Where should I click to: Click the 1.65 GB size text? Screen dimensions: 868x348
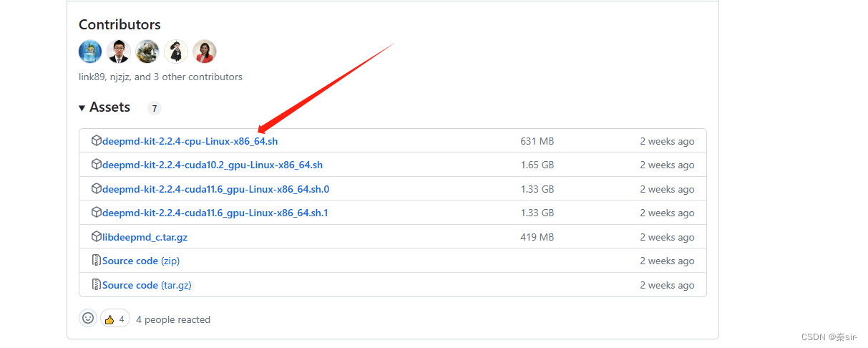[537, 165]
